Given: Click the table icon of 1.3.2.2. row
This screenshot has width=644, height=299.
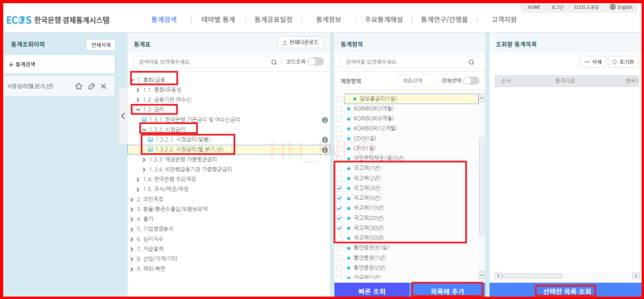Looking at the screenshot, I should coord(151,149).
